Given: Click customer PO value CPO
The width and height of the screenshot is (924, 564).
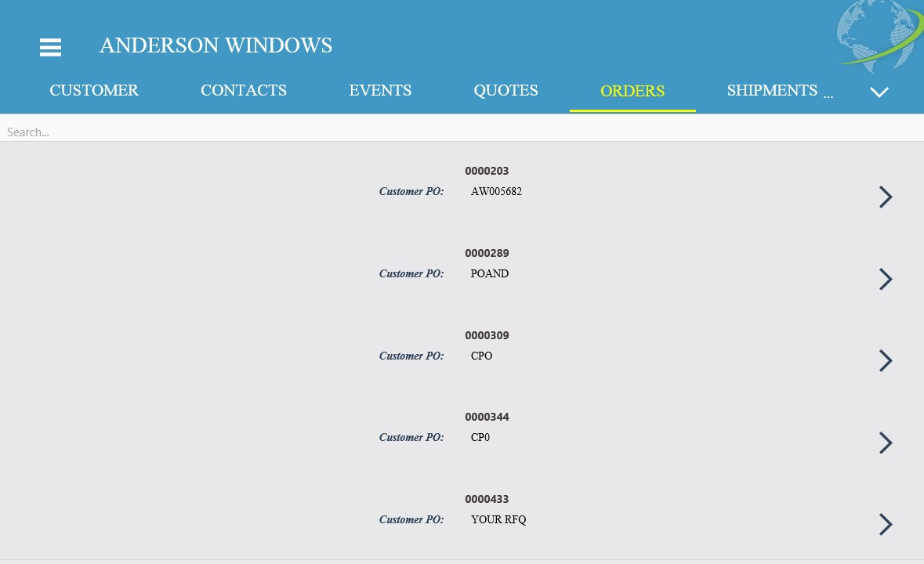Looking at the screenshot, I should tap(481, 356).
